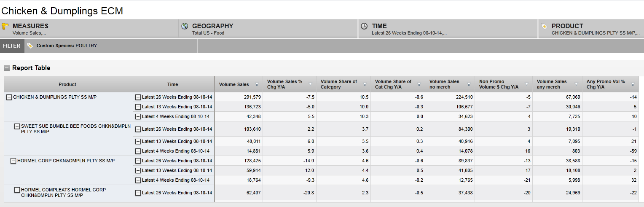Click the Product column header
644x207 pixels.
(67, 84)
